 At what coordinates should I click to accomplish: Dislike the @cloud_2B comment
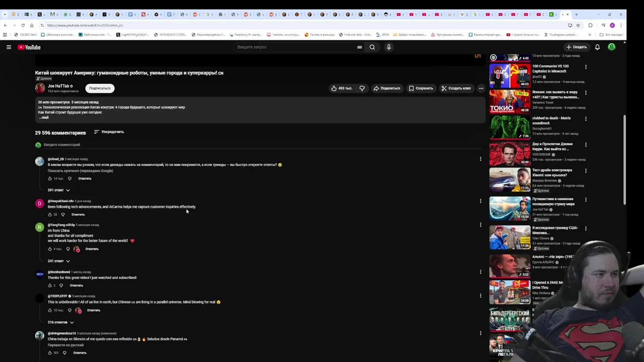69,178
